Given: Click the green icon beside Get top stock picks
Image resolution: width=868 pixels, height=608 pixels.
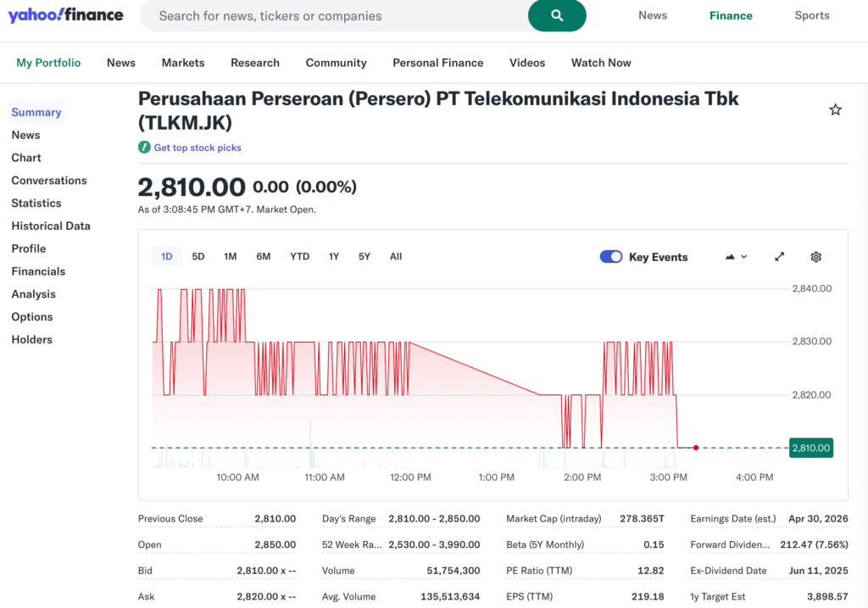Looking at the screenshot, I should 144,148.
